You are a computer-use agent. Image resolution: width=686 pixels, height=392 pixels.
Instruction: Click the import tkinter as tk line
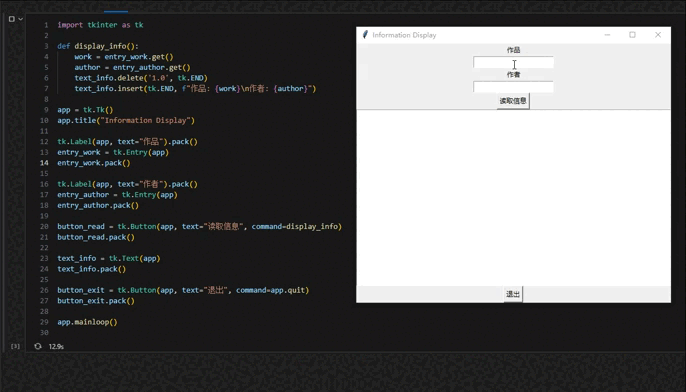tap(100, 25)
